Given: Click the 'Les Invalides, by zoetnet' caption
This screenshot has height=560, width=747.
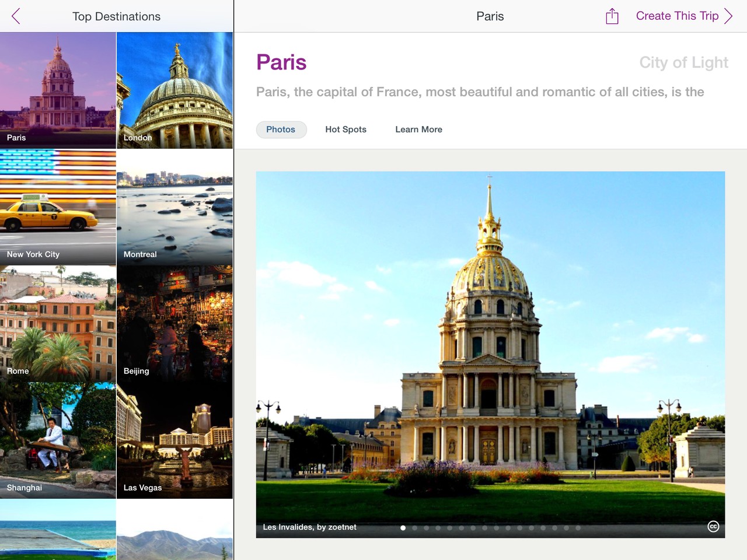Looking at the screenshot, I should (x=309, y=527).
